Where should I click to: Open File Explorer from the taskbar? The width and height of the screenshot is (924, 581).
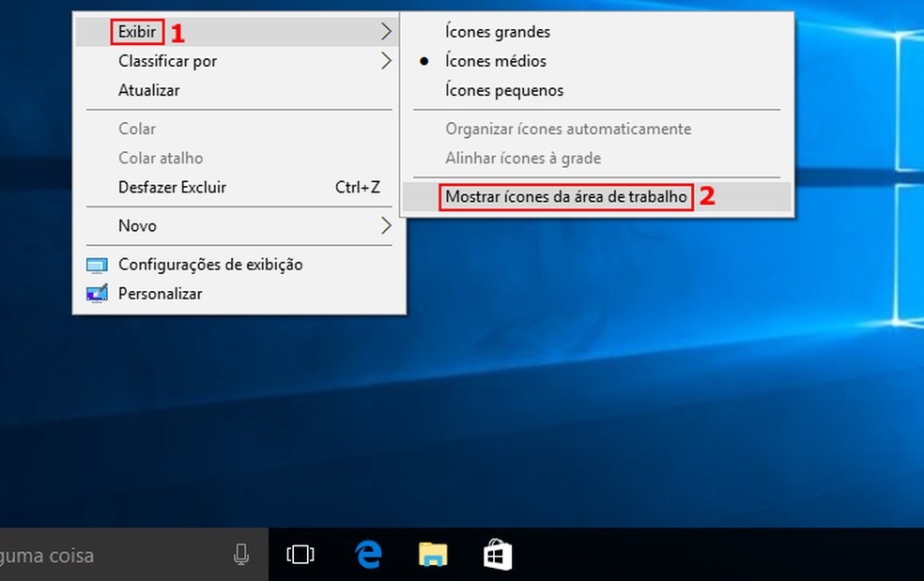coord(433,555)
